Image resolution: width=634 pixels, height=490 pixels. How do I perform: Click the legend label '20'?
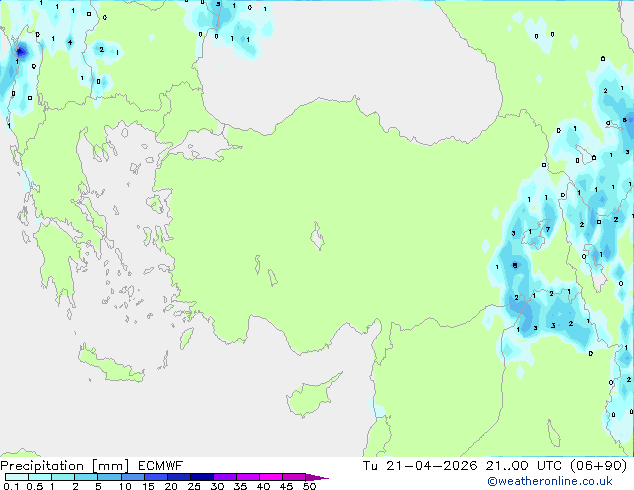click(171, 486)
